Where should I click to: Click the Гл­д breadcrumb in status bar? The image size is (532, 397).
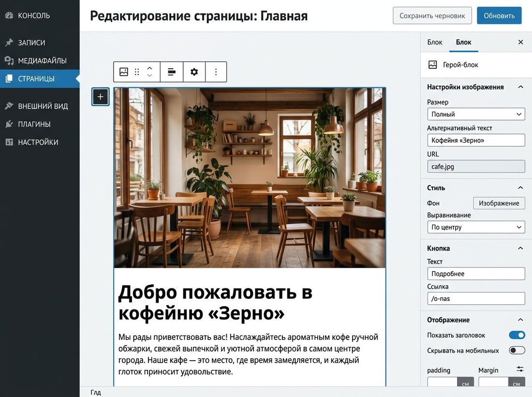96,392
